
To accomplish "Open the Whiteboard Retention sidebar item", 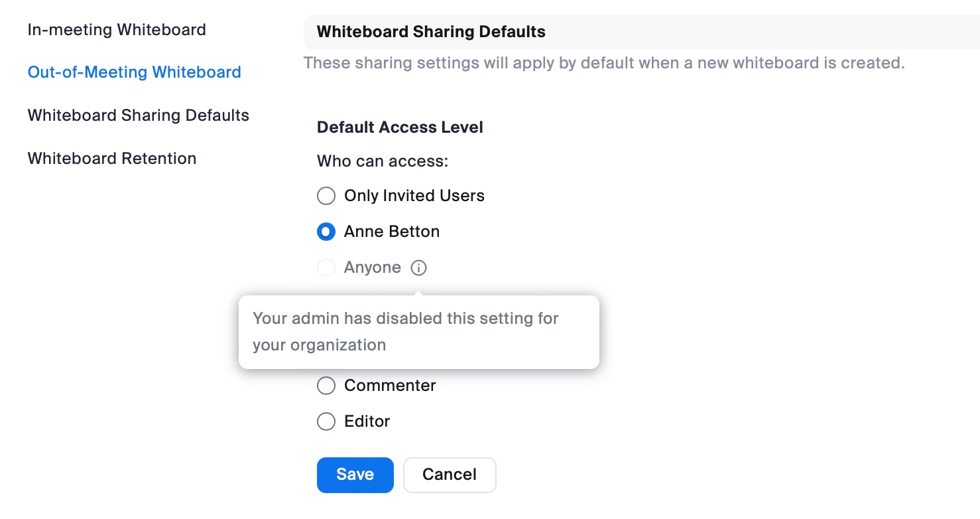I will click(x=112, y=159).
